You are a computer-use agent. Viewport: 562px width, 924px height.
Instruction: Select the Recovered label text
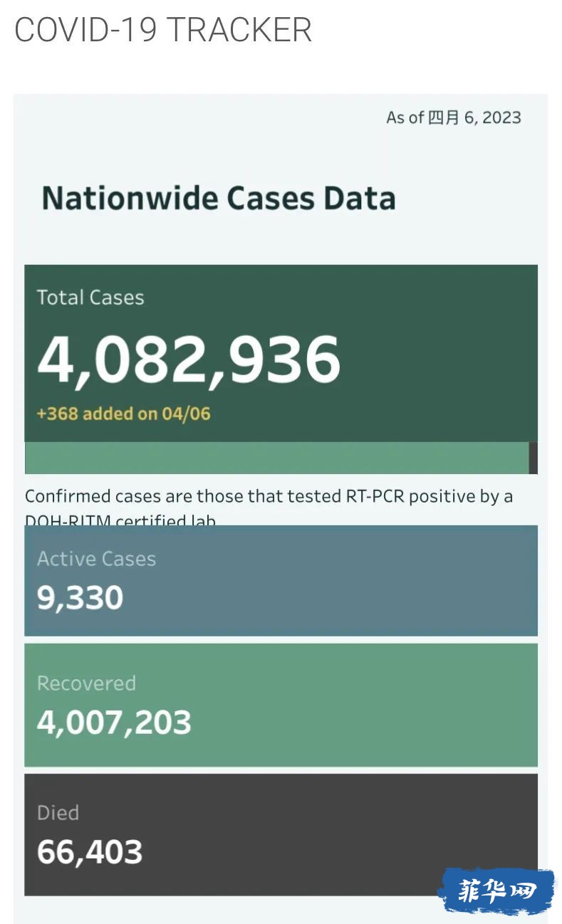coord(86,683)
